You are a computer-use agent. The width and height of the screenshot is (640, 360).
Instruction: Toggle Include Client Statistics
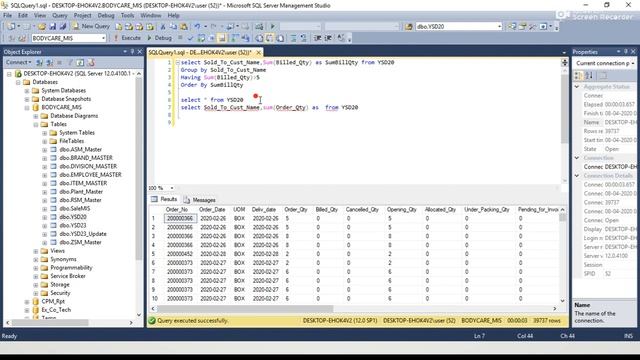click(x=245, y=38)
